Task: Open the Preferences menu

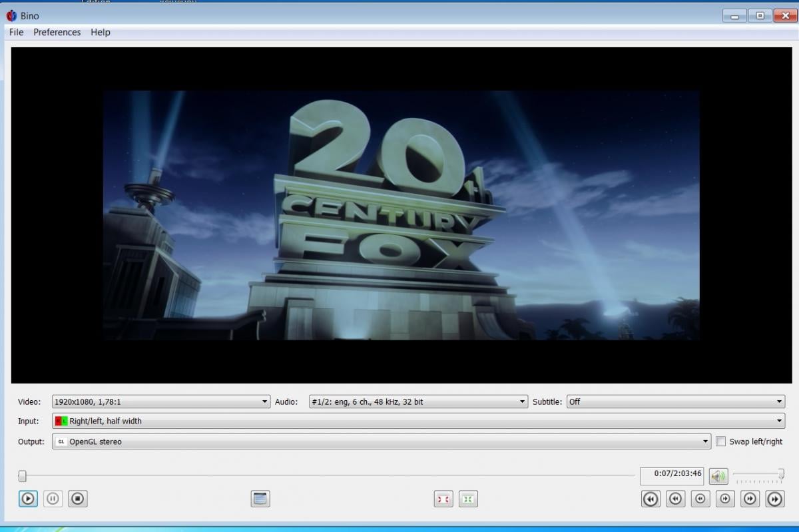Action: coord(57,32)
